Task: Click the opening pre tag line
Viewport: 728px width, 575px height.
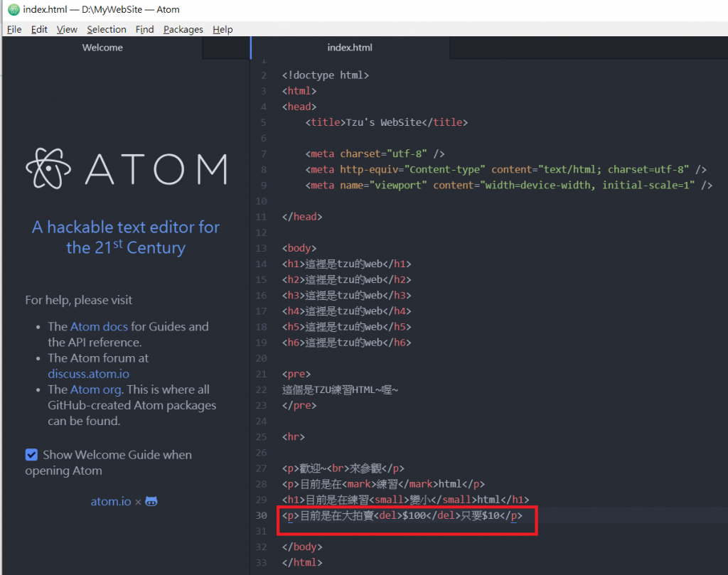Action: pos(296,374)
